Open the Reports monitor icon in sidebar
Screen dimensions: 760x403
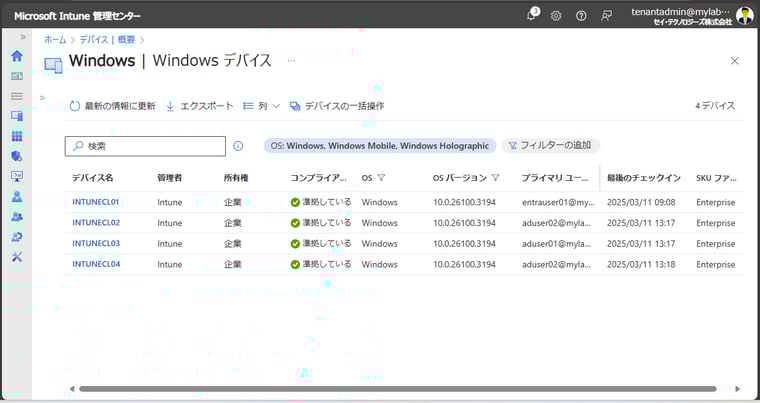coord(17,176)
